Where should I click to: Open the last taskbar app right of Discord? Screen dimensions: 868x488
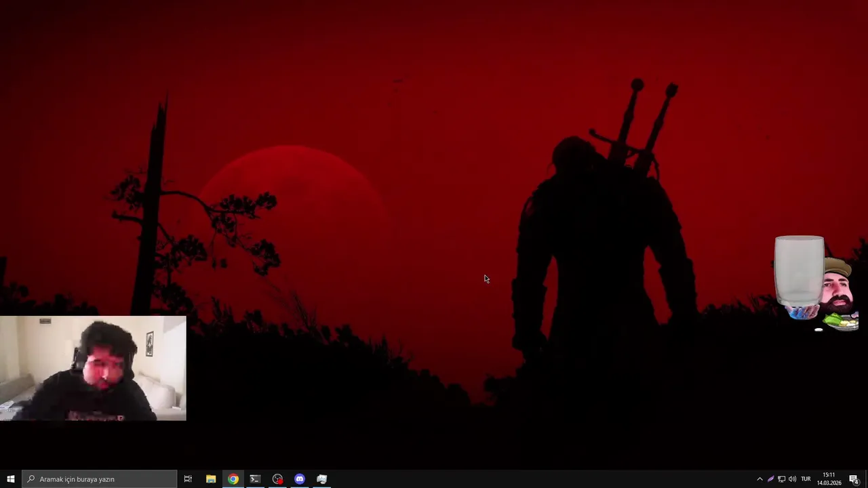click(322, 479)
